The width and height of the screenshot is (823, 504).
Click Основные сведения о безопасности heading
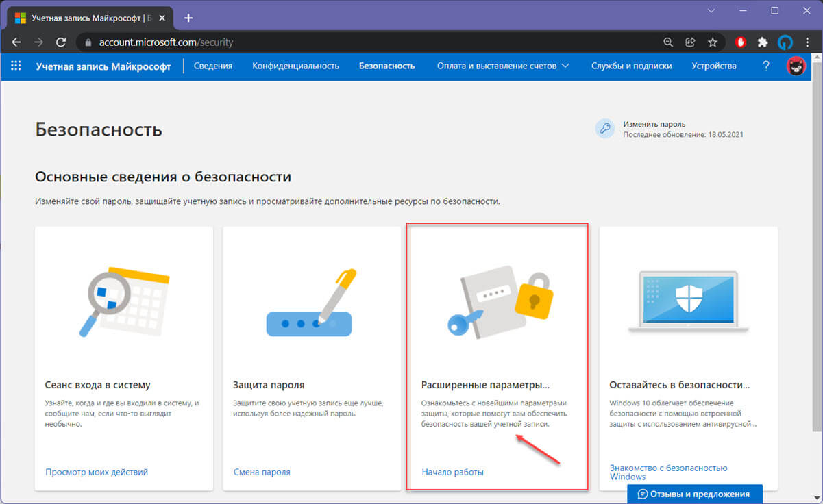163,177
